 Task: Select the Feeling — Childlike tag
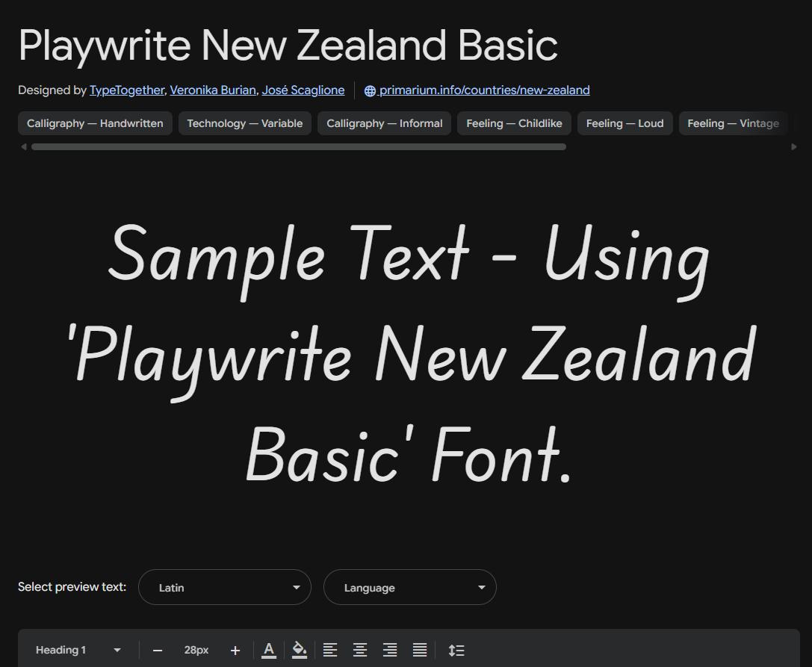tap(514, 123)
